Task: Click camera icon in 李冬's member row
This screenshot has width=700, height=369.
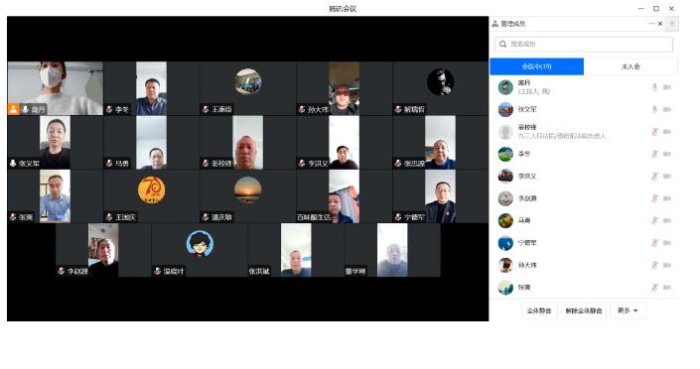Action: (667, 154)
